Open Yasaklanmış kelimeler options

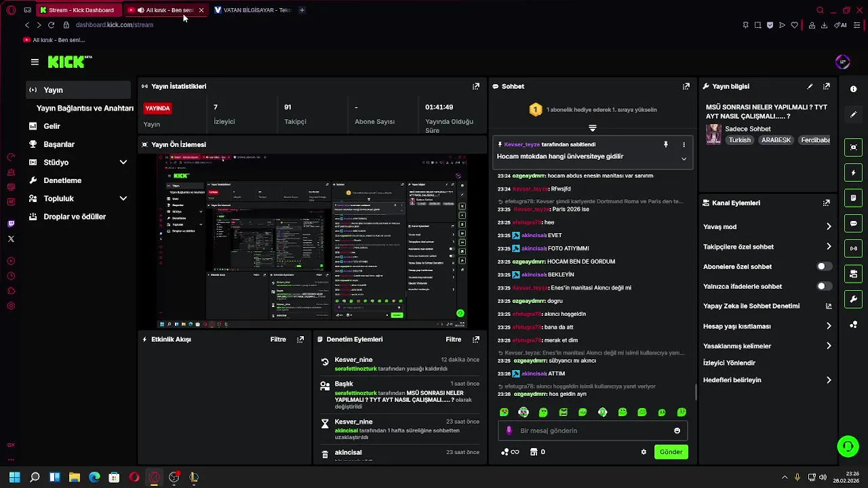pos(829,346)
